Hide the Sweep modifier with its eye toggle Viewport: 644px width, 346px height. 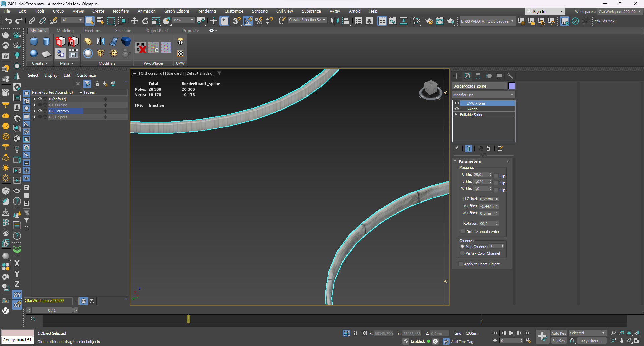point(457,109)
